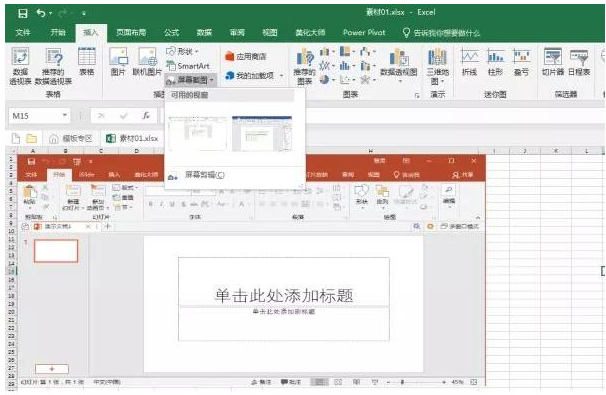Click the open folder icon in the tab bar
Viewport: 606px width, 395px height.
click(32, 138)
